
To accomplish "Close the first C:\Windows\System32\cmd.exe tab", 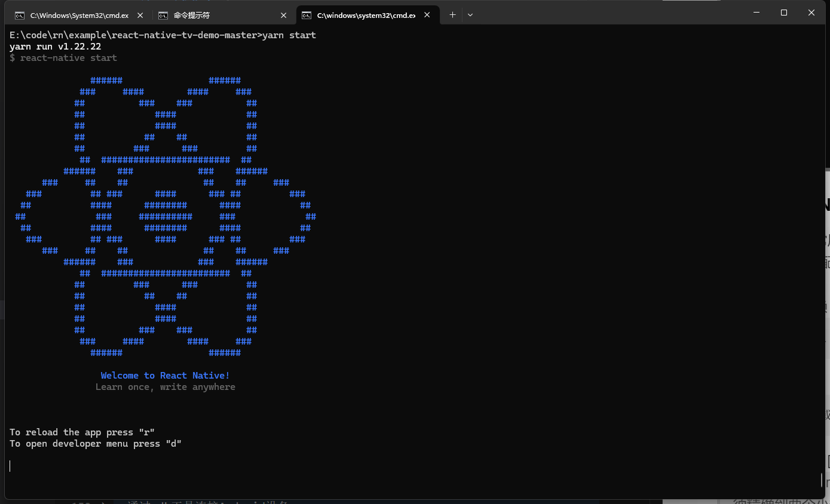I will coord(140,15).
